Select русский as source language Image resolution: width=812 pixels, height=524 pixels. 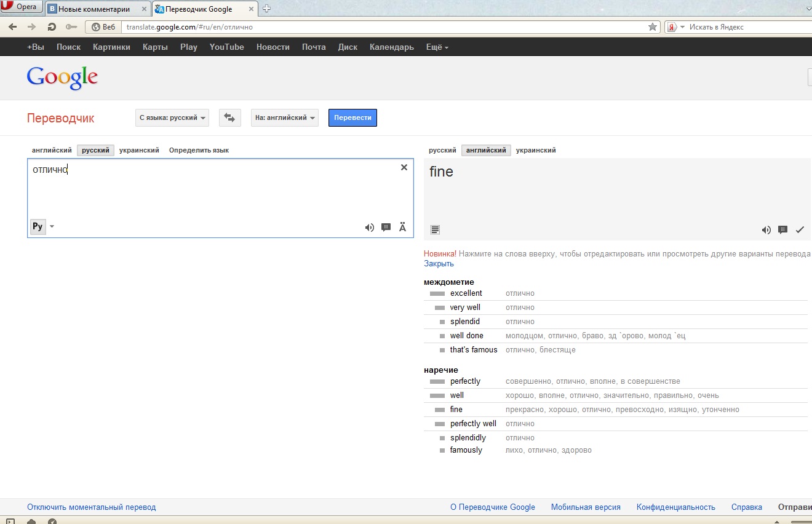tap(95, 150)
